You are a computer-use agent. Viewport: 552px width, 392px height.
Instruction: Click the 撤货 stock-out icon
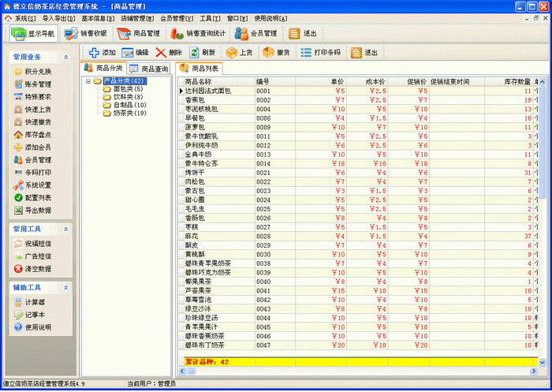click(268, 53)
